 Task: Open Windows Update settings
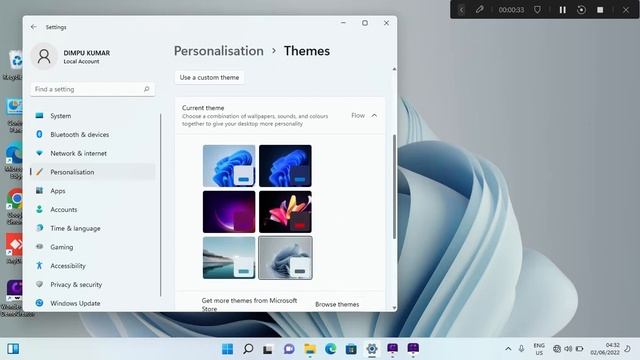pyautogui.click(x=93, y=303)
